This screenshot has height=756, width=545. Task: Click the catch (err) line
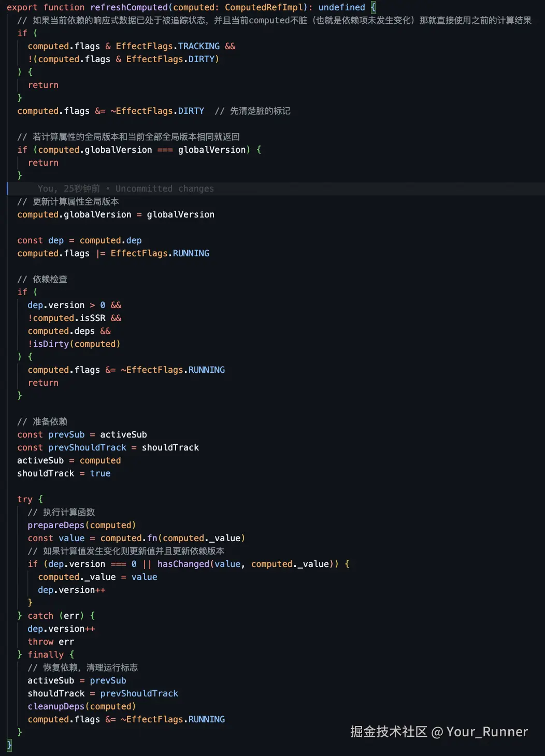[56, 616]
